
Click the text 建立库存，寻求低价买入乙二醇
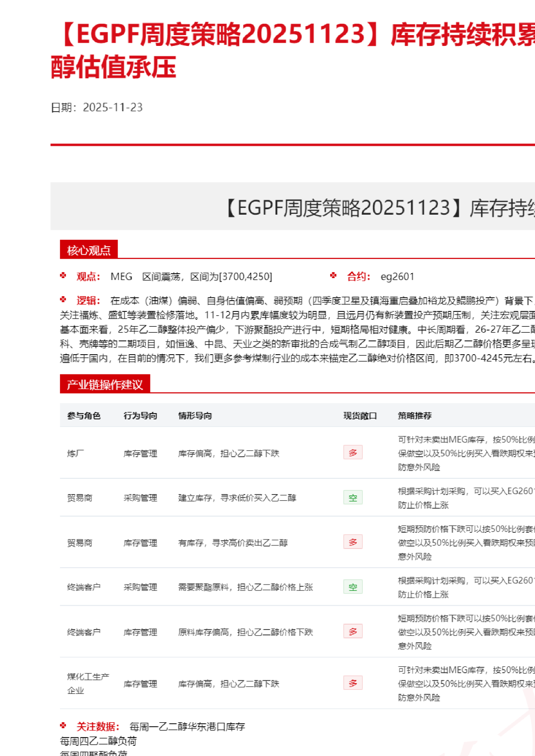point(237,498)
